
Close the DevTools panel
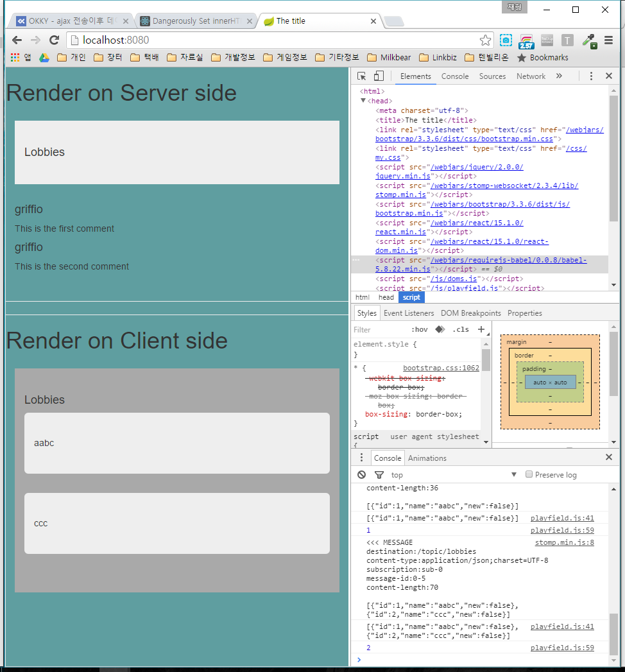(x=609, y=76)
